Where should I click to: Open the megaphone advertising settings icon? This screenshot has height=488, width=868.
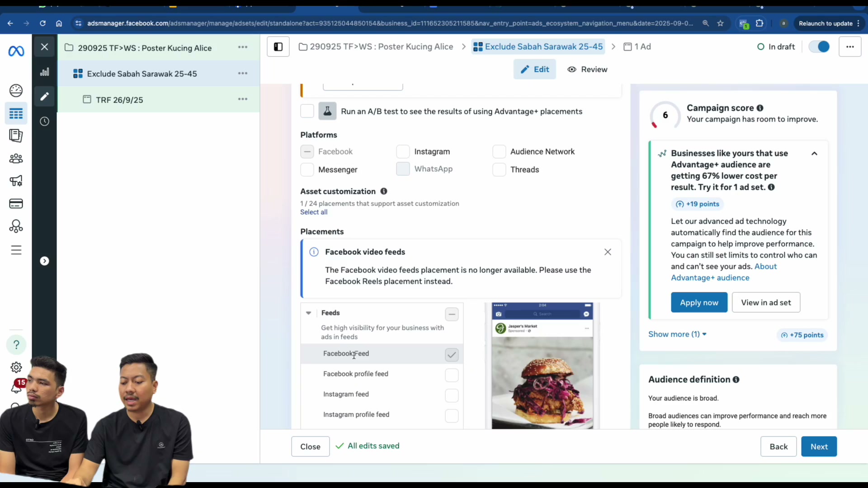pos(16,181)
